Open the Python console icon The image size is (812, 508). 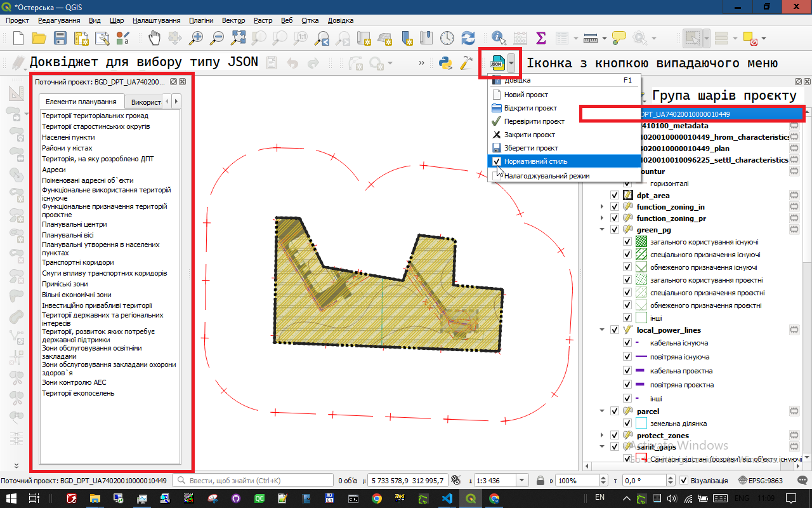click(445, 63)
